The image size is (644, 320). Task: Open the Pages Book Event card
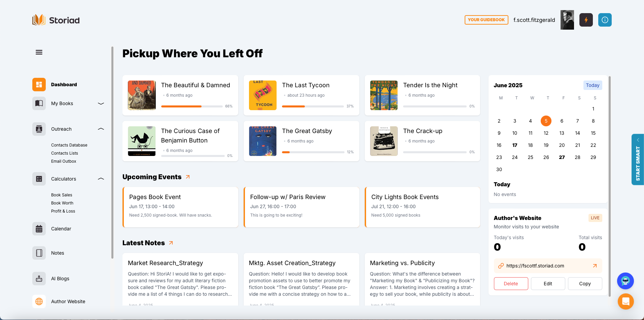[180, 207]
